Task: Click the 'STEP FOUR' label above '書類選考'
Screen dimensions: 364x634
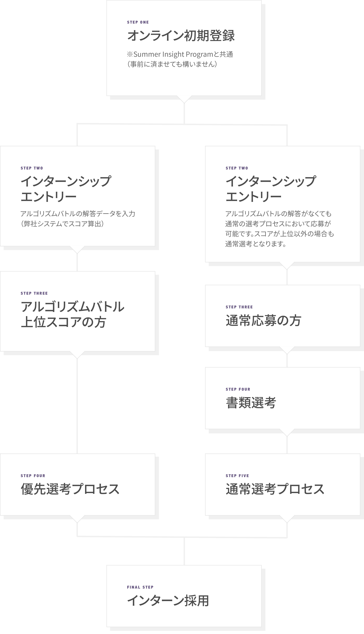Action: point(238,389)
